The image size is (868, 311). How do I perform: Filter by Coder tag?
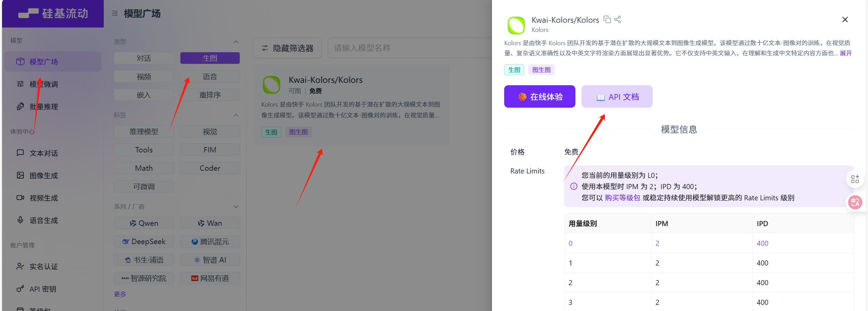[x=210, y=168]
